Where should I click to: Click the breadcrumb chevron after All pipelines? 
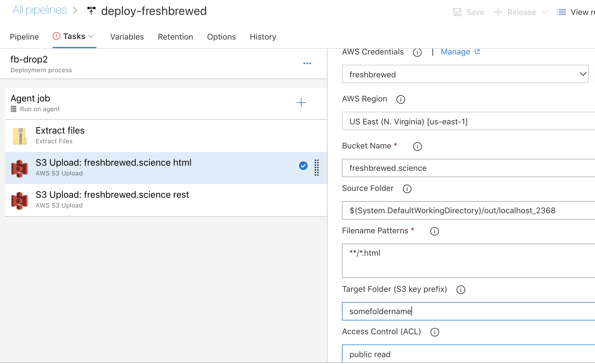coord(75,11)
